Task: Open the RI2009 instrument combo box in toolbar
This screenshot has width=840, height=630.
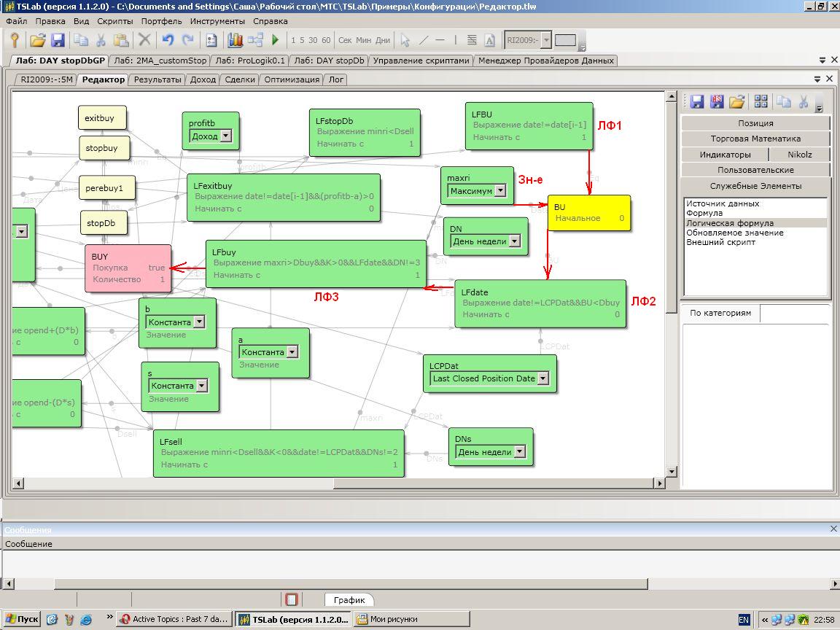Action: [546, 40]
